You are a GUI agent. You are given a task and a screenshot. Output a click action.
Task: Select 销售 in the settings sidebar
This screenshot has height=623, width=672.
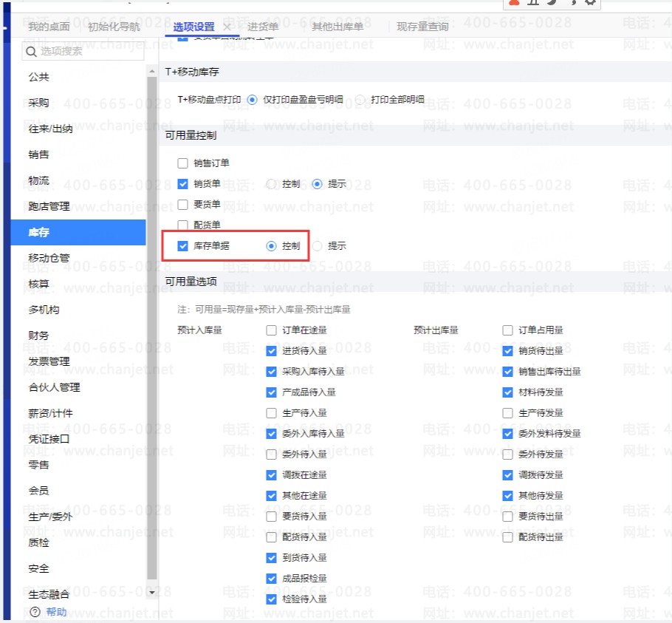click(x=39, y=154)
